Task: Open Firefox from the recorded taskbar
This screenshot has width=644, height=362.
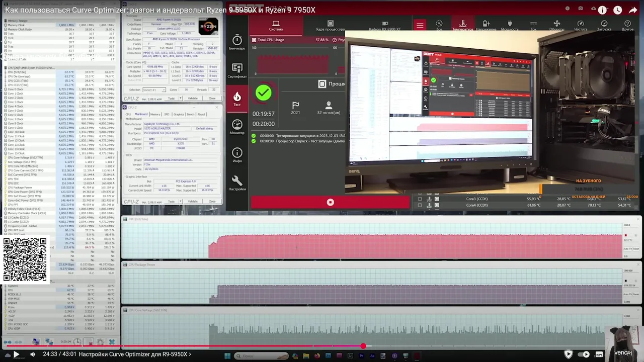Action: (x=317, y=356)
